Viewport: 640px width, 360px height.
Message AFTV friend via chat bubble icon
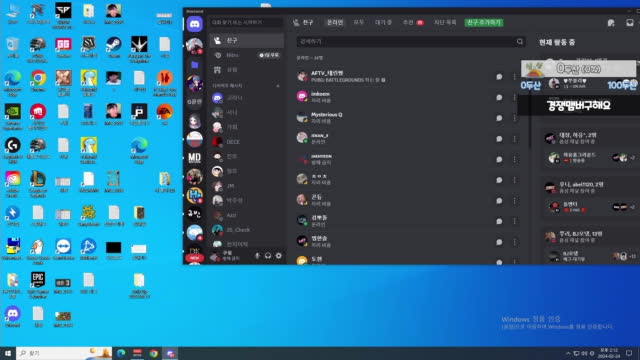499,77
